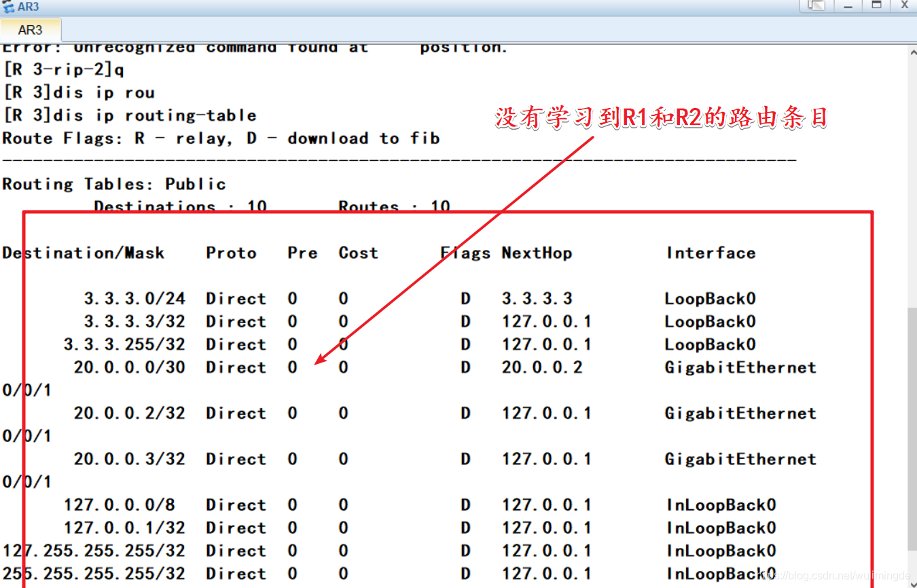Screen dimensions: 917x588
Task: Click the 20.0.0.3/32 destination entry
Action: point(130,459)
